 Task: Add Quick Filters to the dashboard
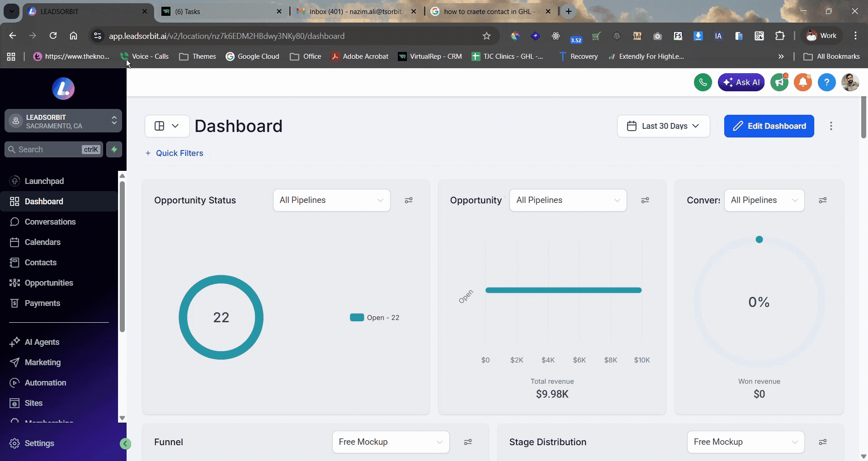point(175,153)
